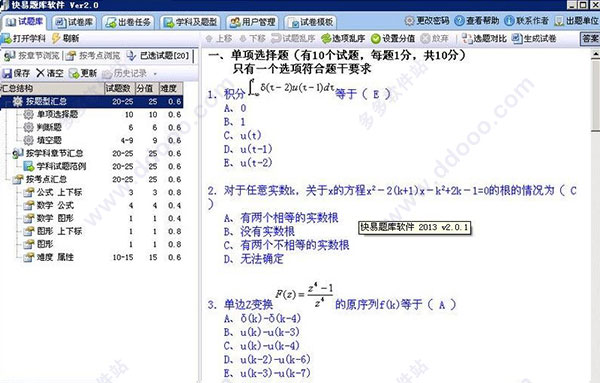The height and width of the screenshot is (383, 600).
Task: Click option 'E、u(t-2)' of question 1
Action: [248, 163]
